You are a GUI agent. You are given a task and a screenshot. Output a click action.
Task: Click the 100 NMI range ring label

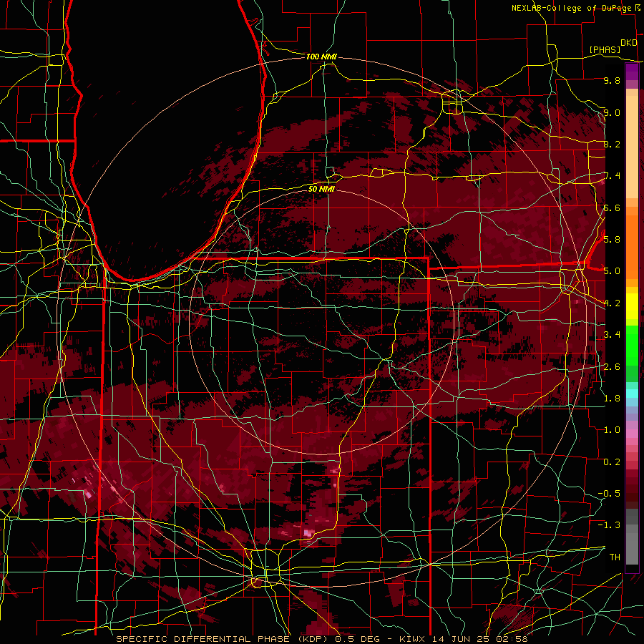point(321,57)
